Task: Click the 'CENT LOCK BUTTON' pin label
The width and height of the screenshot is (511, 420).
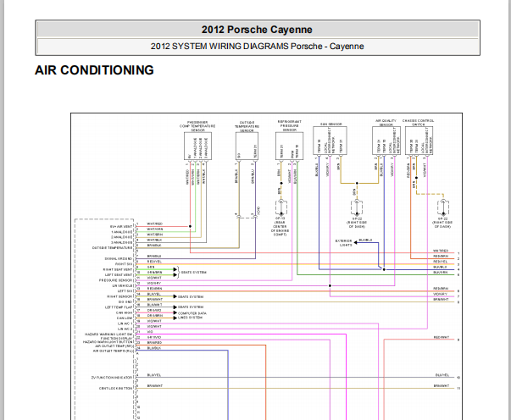Action: coord(116,389)
